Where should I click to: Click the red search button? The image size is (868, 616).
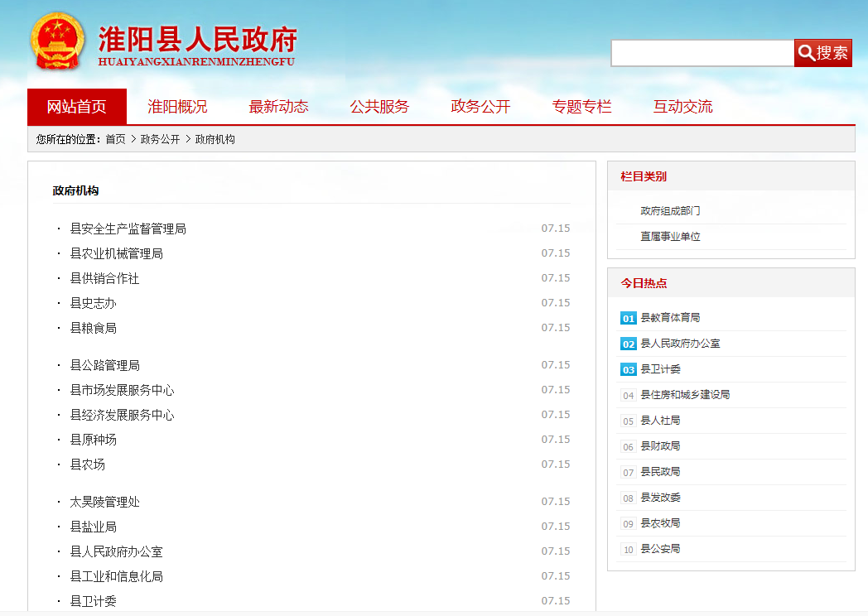[x=822, y=53]
